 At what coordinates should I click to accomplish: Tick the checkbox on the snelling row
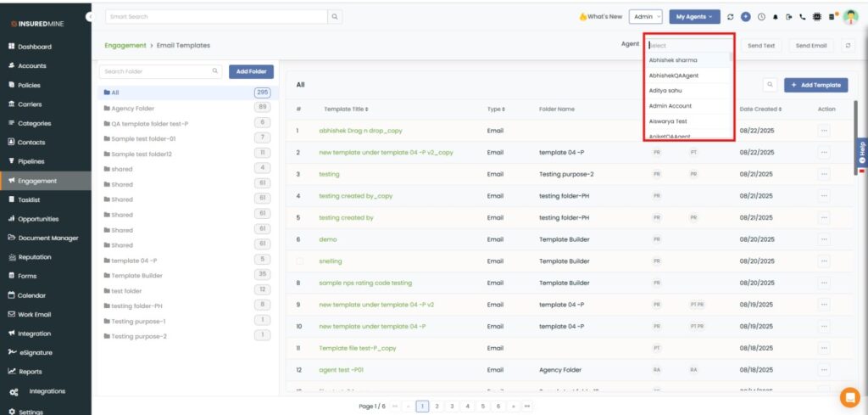(x=300, y=261)
